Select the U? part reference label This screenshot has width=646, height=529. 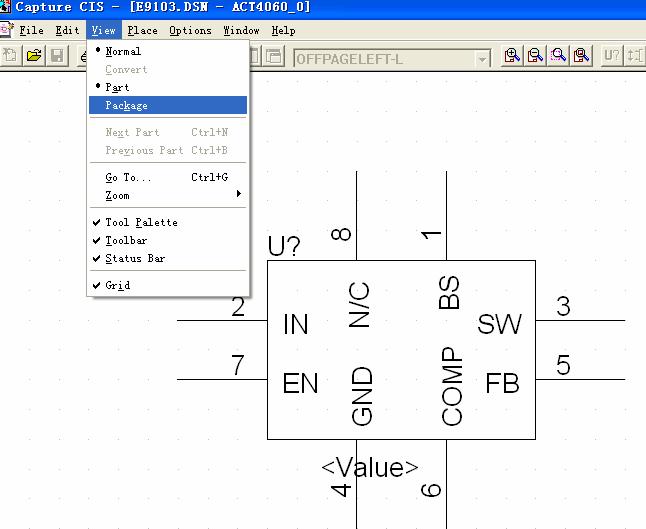click(284, 246)
